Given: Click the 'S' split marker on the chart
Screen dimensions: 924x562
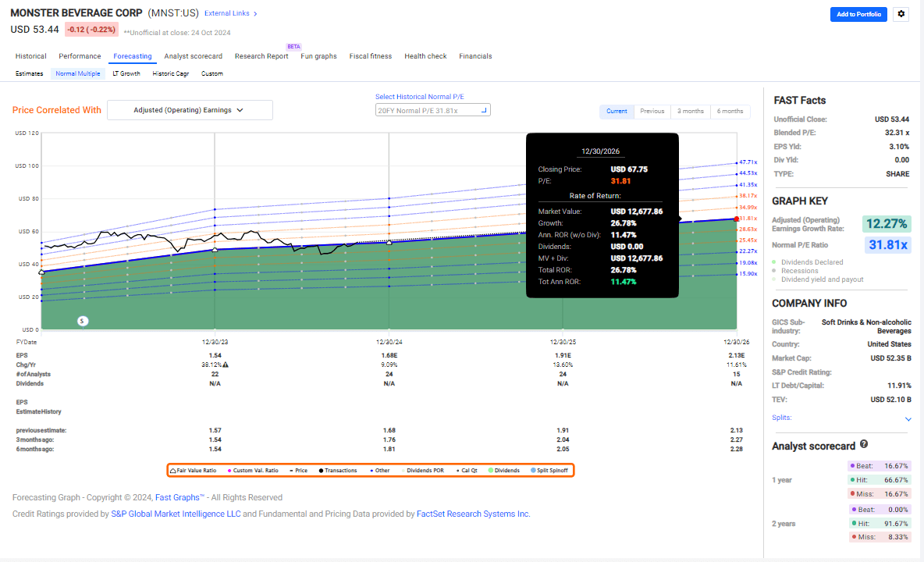Looking at the screenshot, I should 82,321.
